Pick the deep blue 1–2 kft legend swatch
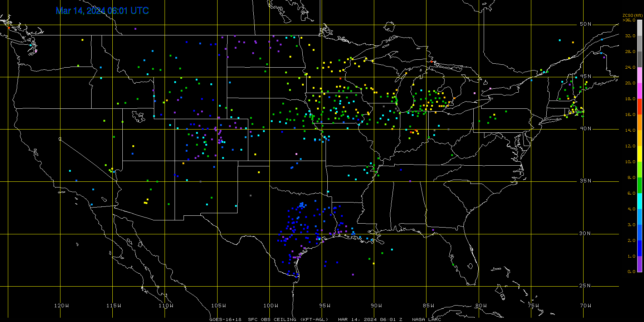 click(640, 248)
